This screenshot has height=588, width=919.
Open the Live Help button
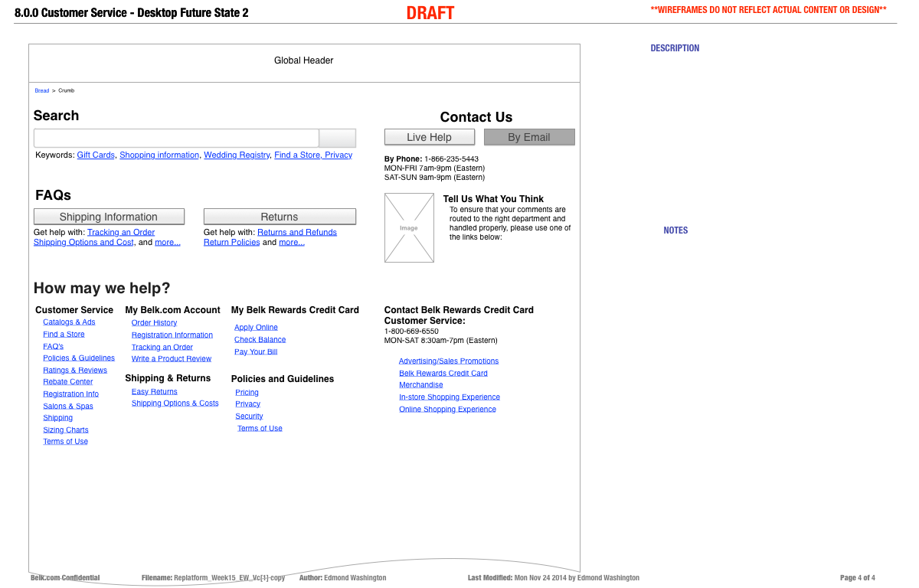pos(430,137)
